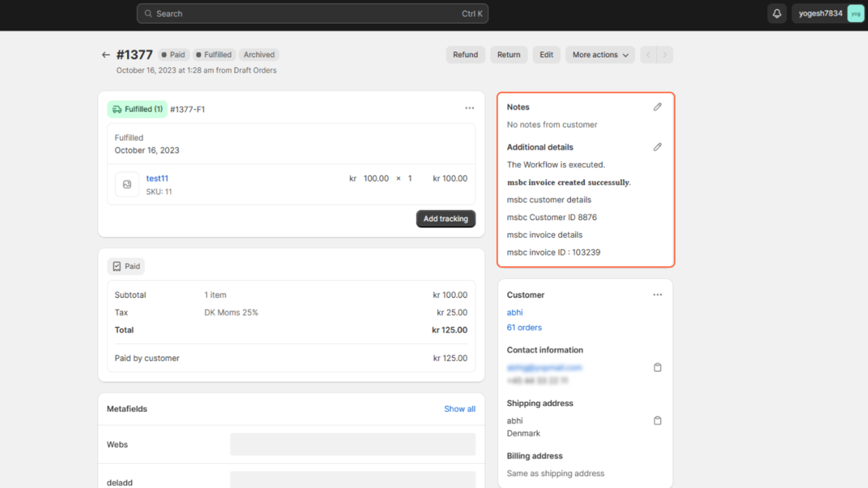Click the text 'msbc Customer ID 8876'
The image size is (868, 488).
552,218
